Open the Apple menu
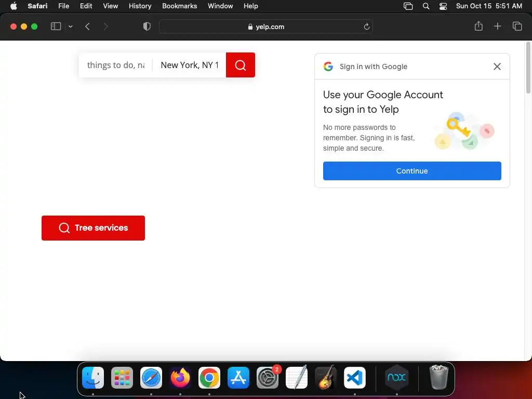Viewport: 532px width, 399px height. [x=14, y=6]
